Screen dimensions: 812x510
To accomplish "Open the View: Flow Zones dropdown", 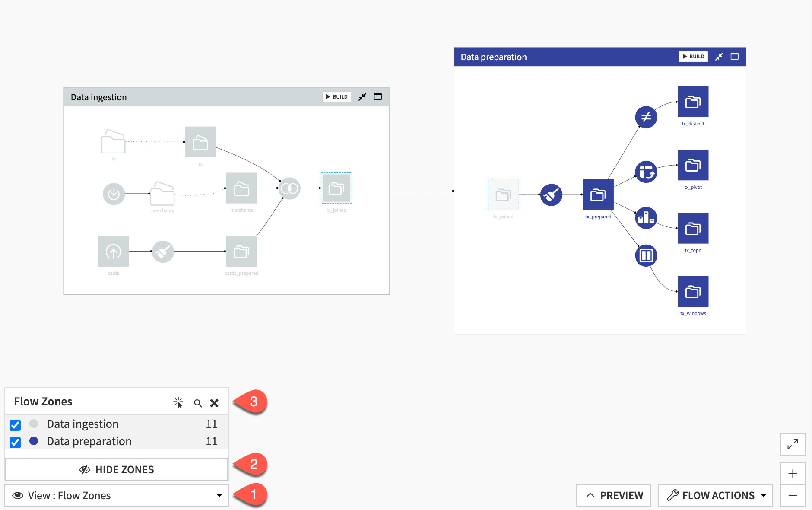I will pyautogui.click(x=117, y=495).
